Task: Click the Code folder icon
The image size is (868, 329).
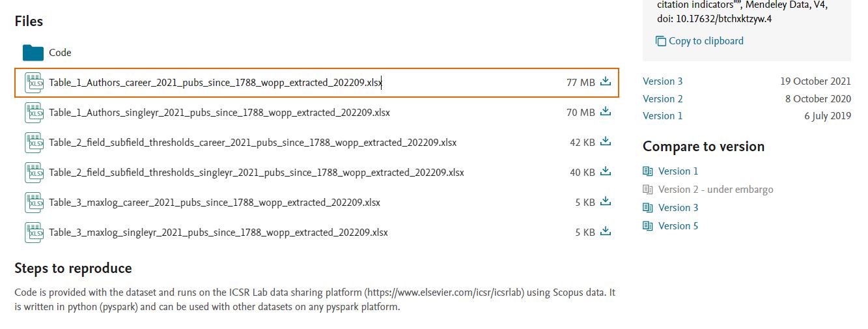Action: 33,53
